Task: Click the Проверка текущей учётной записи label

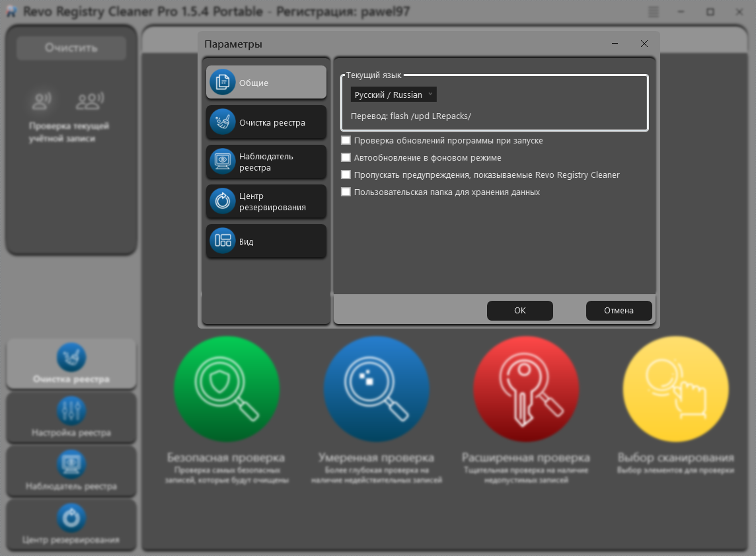Action: [69, 132]
